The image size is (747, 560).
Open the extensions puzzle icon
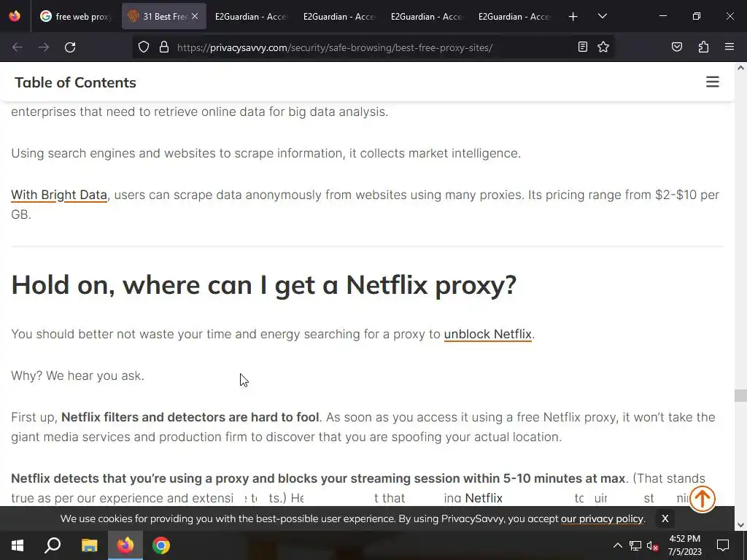coord(703,47)
